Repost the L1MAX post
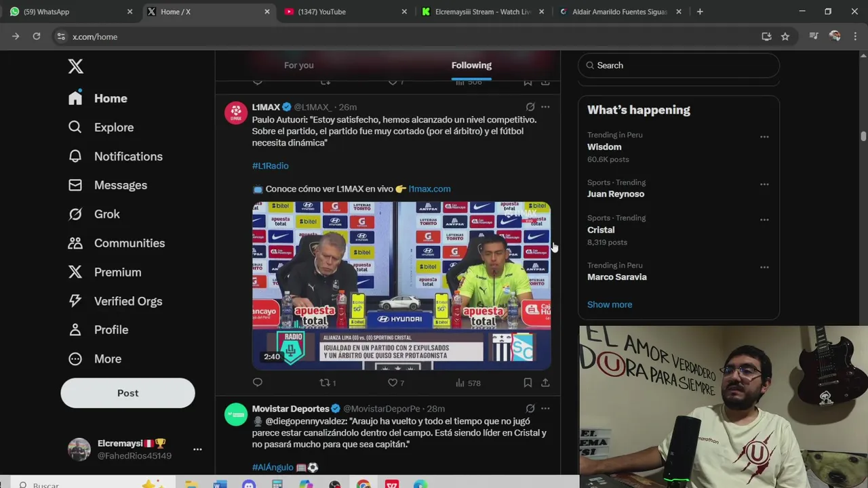The height and width of the screenshot is (488, 868). 328,383
